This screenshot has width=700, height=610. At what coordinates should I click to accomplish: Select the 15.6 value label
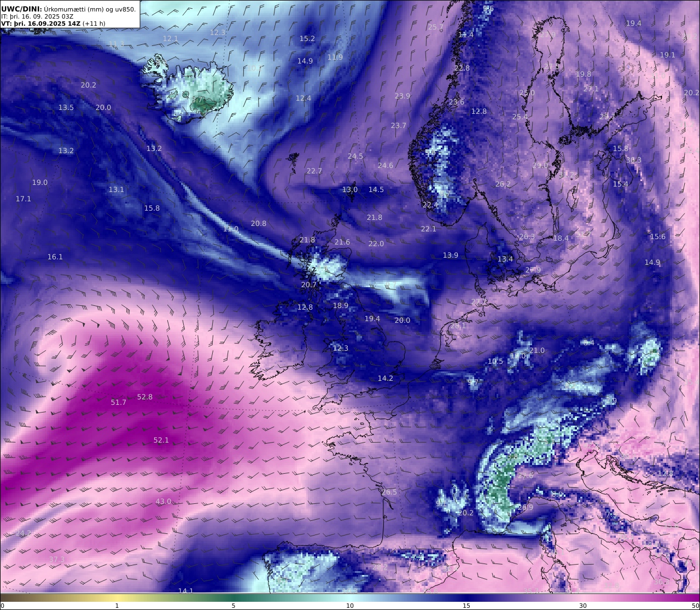point(658,237)
